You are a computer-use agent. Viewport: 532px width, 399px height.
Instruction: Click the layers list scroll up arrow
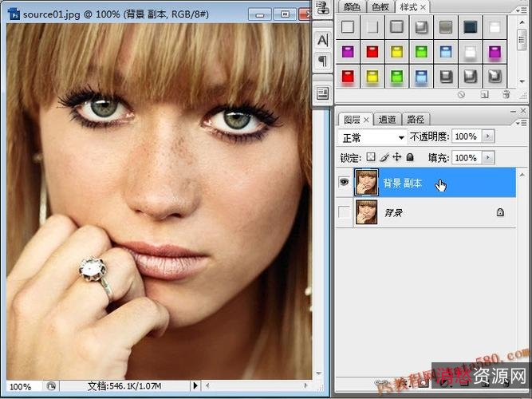(x=522, y=175)
